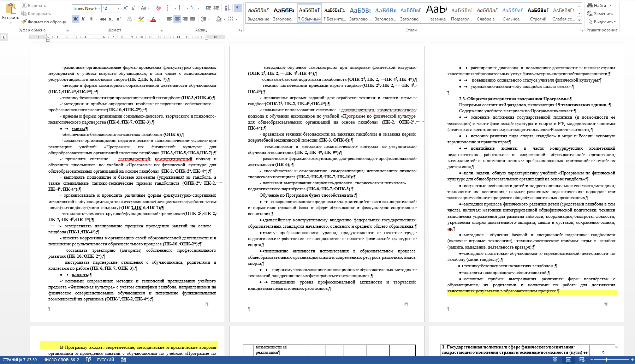Click the numbered list icon

coord(181,8)
